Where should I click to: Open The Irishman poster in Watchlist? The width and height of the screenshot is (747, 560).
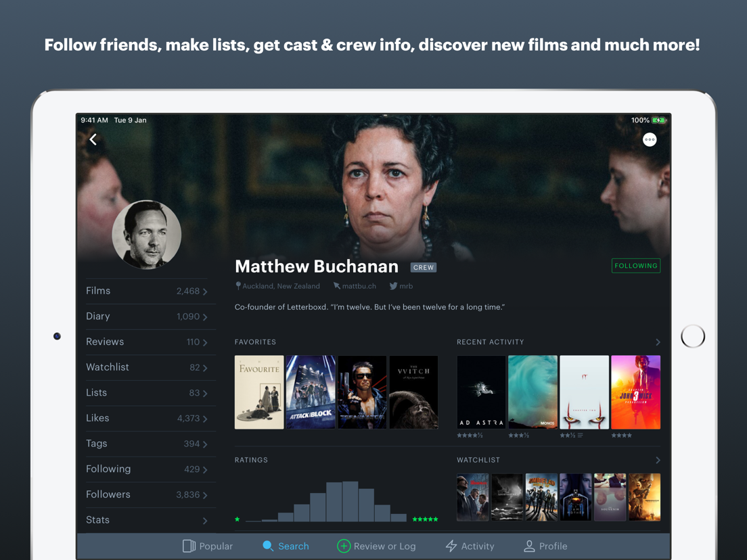click(472, 496)
